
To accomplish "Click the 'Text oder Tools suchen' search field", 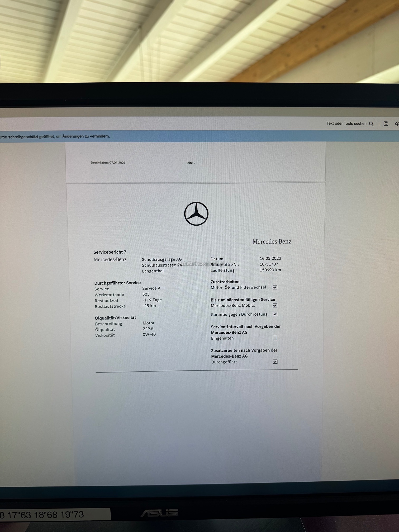I will 346,123.
